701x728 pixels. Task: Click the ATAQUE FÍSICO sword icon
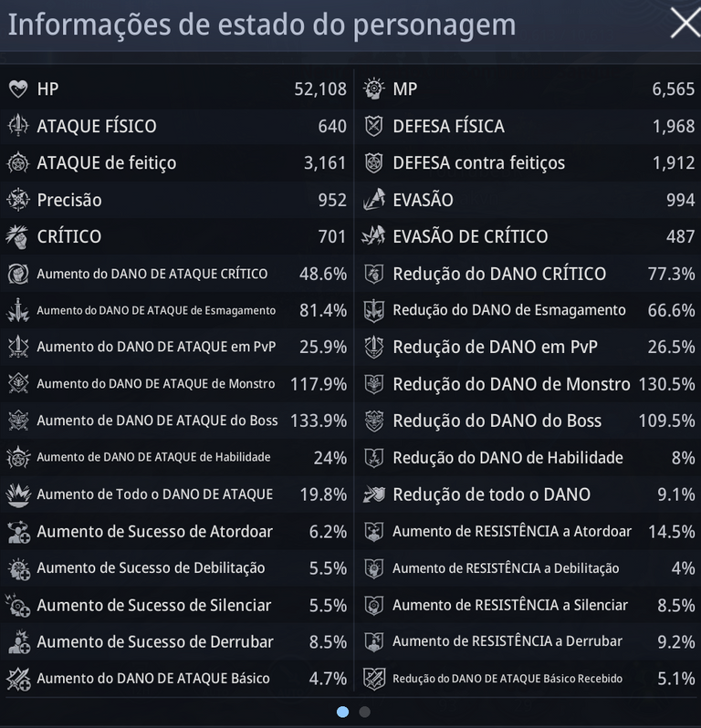coord(18,126)
